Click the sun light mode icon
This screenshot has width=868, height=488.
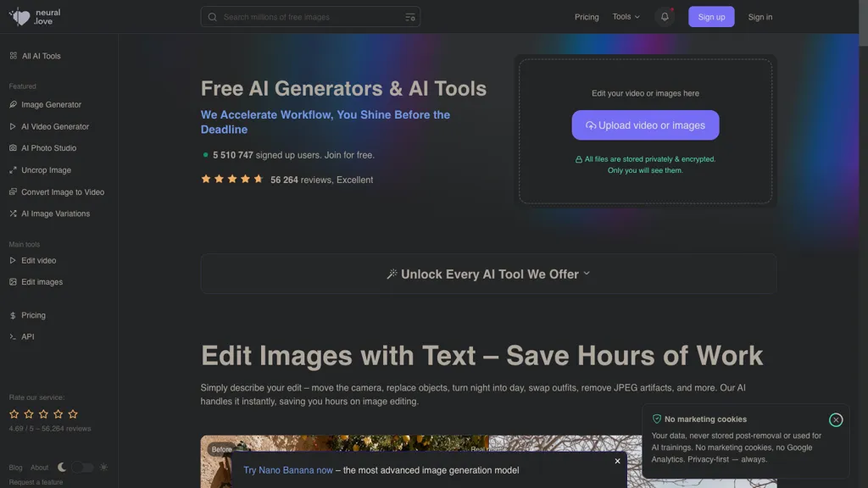(103, 468)
